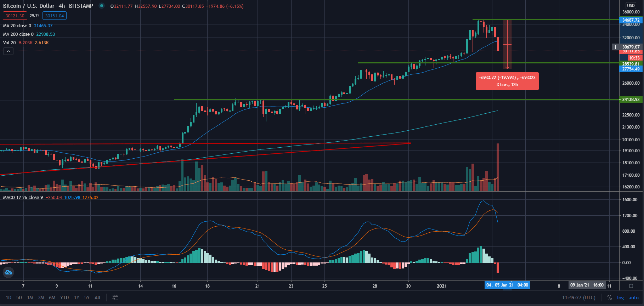
Task: Click the green 34687.72 price level label
Action: (631, 20)
